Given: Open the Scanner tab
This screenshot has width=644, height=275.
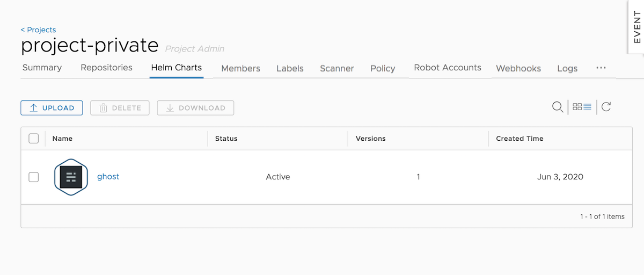Looking at the screenshot, I should coord(336,68).
